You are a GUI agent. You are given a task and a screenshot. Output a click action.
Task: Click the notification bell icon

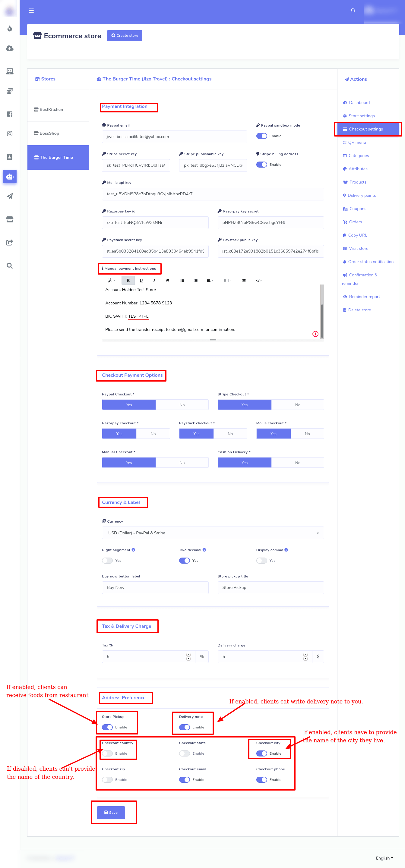click(353, 11)
